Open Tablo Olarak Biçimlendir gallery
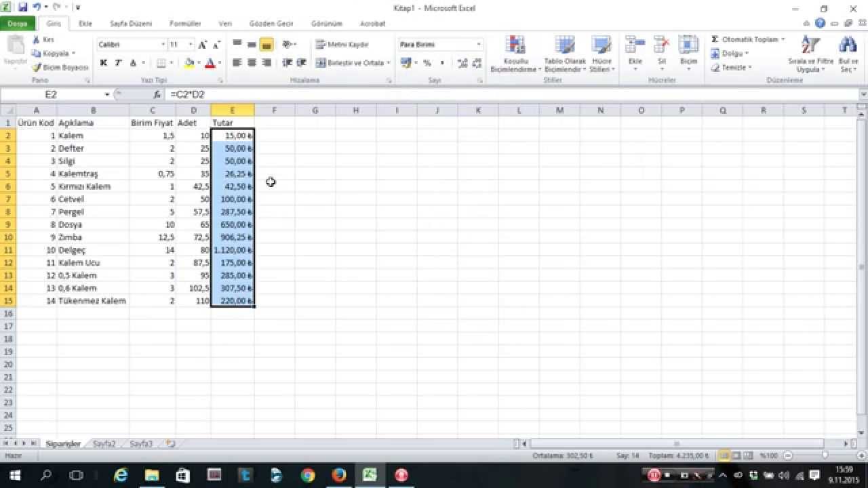 point(564,54)
